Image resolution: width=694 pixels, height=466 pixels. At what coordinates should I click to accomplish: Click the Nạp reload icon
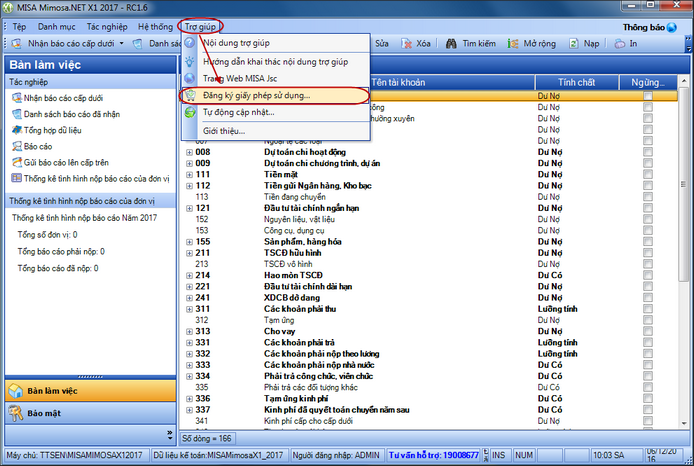pos(574,43)
